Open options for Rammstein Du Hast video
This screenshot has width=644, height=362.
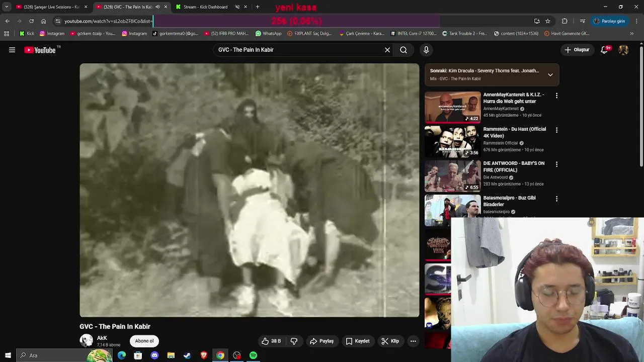(556, 130)
